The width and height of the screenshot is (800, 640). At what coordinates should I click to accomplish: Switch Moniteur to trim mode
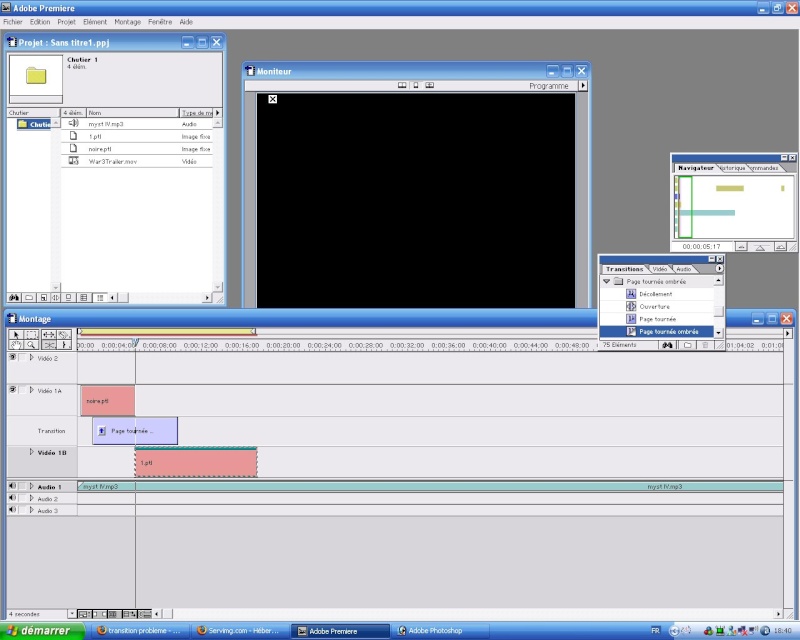pos(430,85)
